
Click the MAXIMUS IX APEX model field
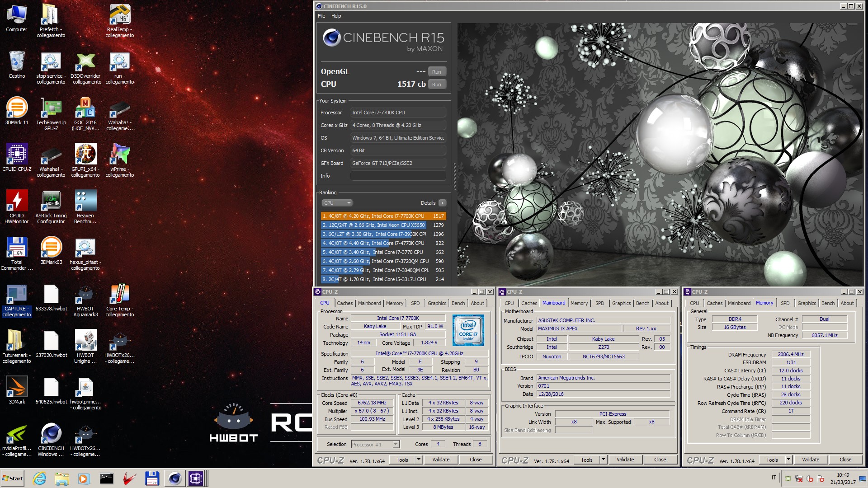(x=579, y=328)
